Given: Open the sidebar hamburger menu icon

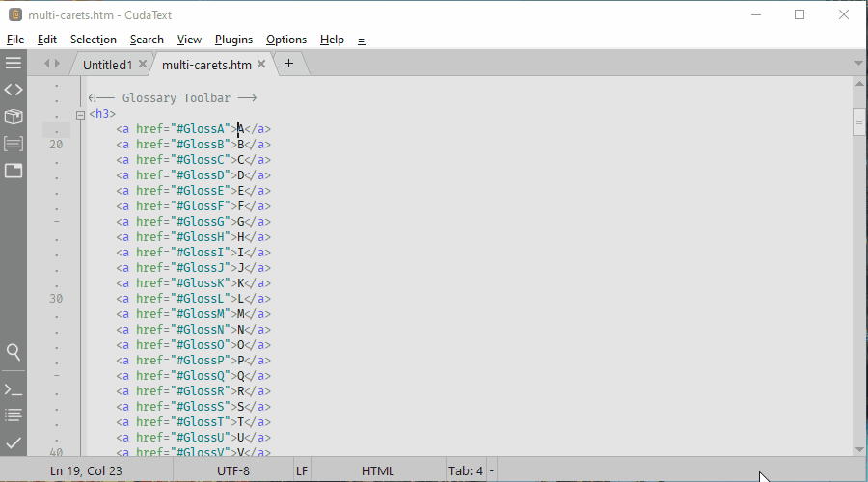Looking at the screenshot, I should (x=14, y=63).
